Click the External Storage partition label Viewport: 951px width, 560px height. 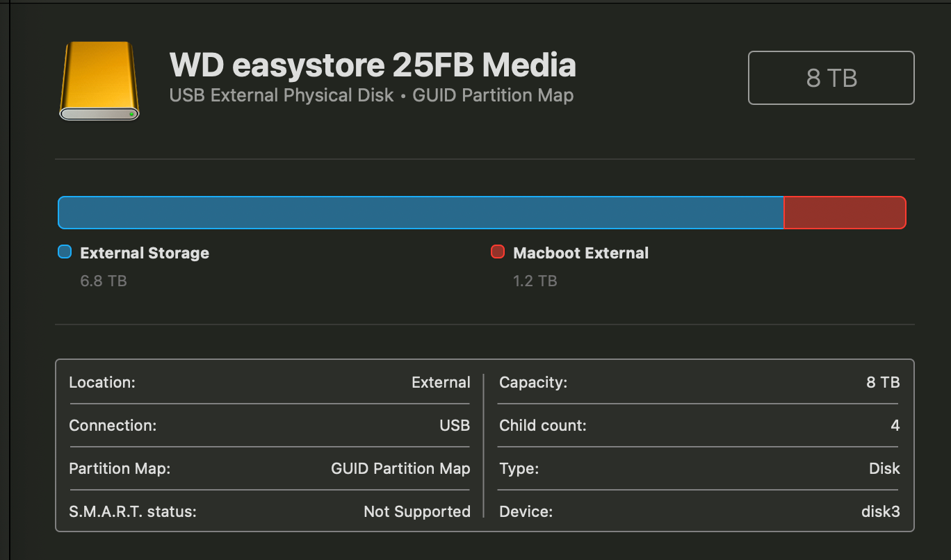point(145,253)
